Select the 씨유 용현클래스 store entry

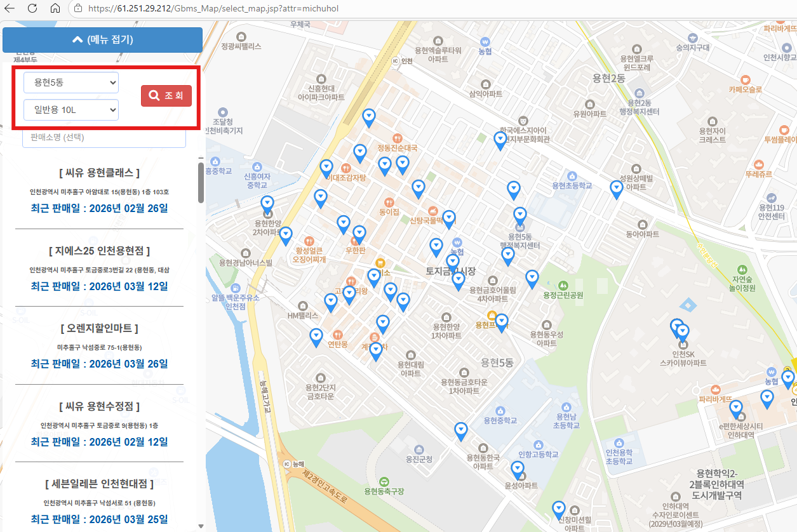[x=100, y=190]
